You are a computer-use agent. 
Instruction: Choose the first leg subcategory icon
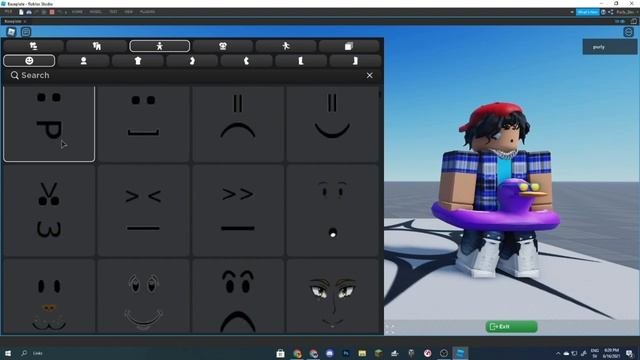(x=301, y=61)
